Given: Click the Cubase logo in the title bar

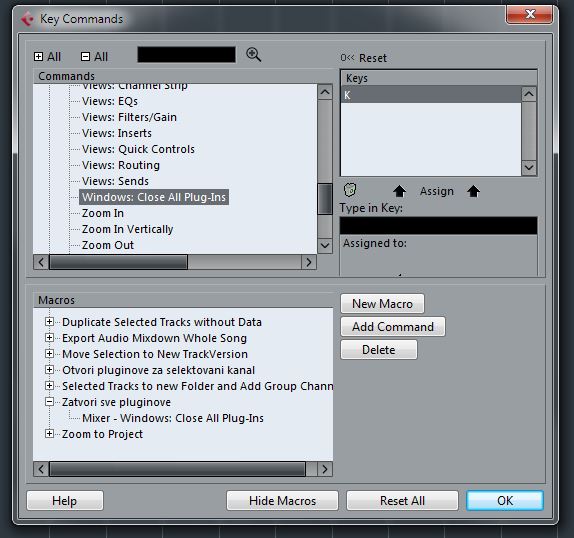Looking at the screenshot, I should pos(27,19).
